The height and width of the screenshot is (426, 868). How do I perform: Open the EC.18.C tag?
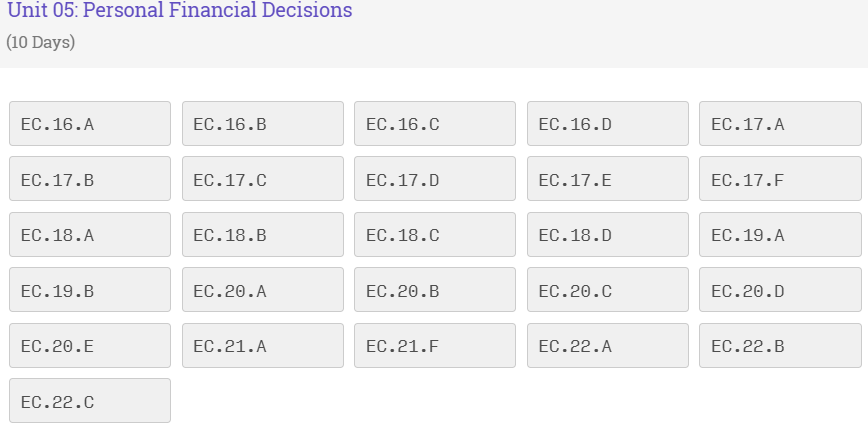click(x=435, y=235)
